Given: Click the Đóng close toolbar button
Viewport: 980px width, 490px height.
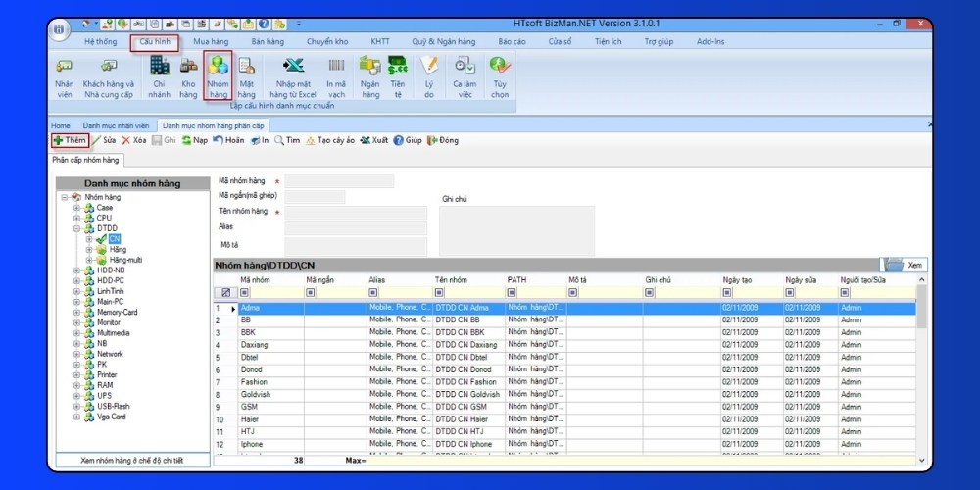Looking at the screenshot, I should (443, 140).
